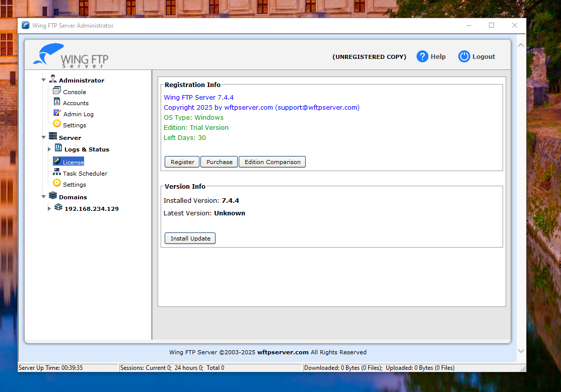Click the Server rack icon

coord(53,136)
